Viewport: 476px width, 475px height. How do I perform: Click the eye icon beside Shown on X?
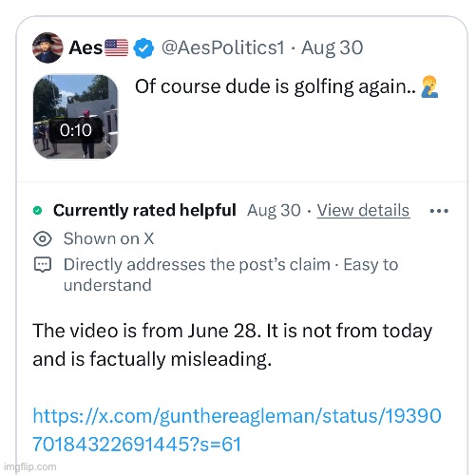pos(43,238)
